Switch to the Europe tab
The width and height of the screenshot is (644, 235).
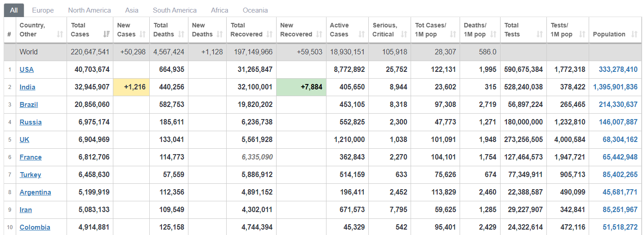click(43, 10)
